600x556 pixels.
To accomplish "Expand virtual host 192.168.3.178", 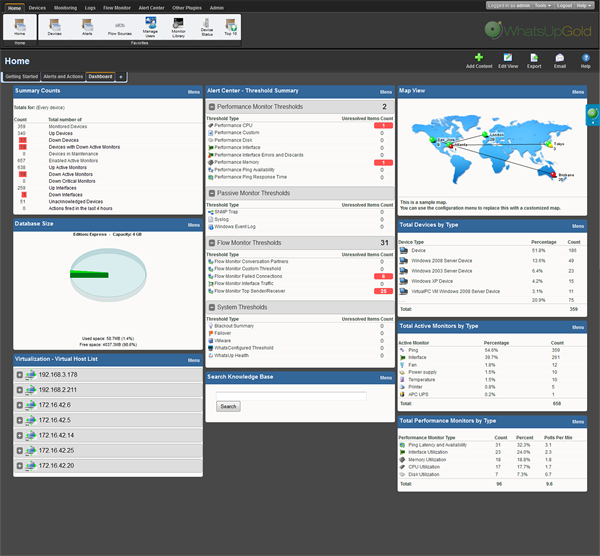I will coord(20,375).
